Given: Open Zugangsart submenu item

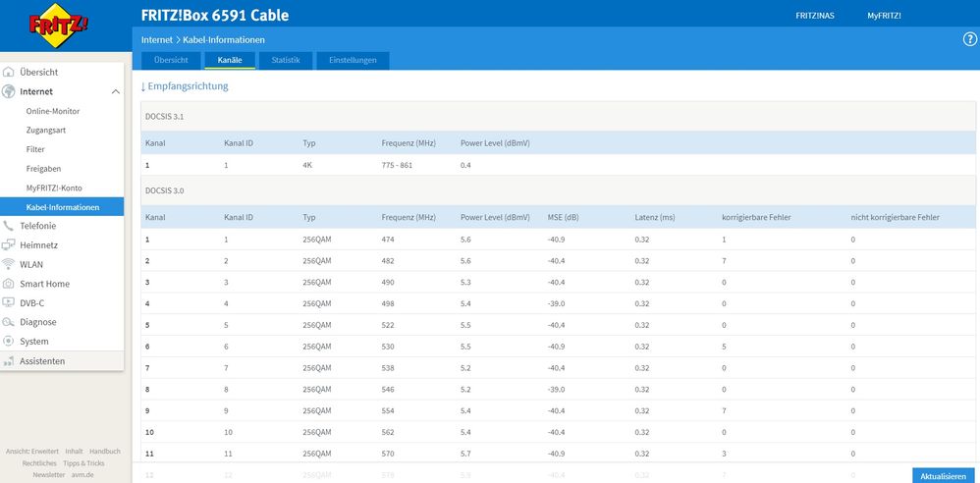Looking at the screenshot, I should pos(45,131).
